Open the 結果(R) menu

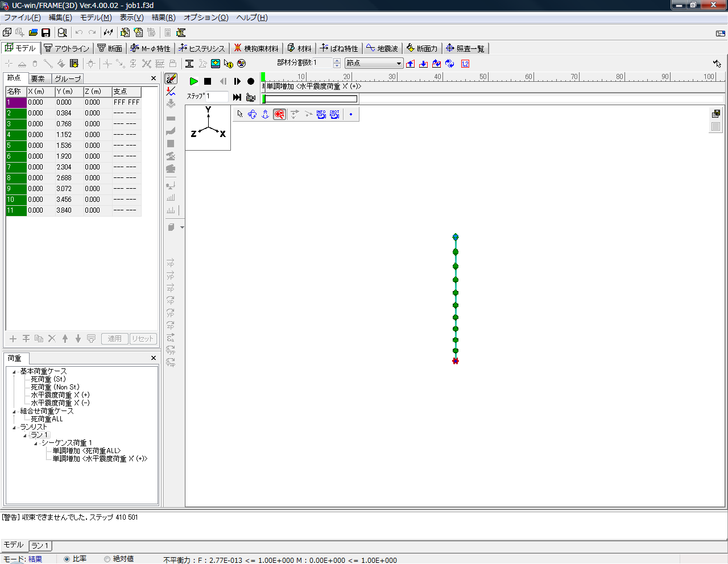(x=163, y=18)
